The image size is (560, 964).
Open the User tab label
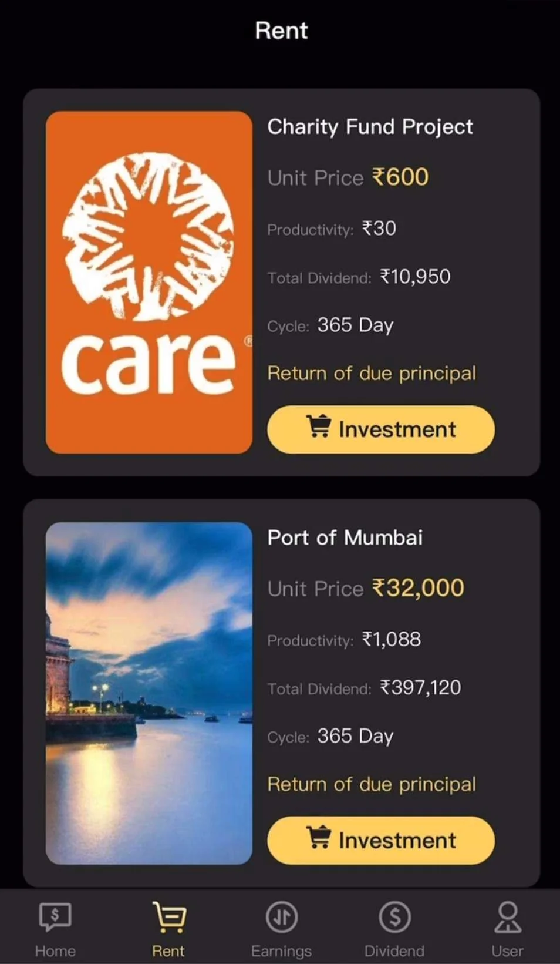coord(507,951)
